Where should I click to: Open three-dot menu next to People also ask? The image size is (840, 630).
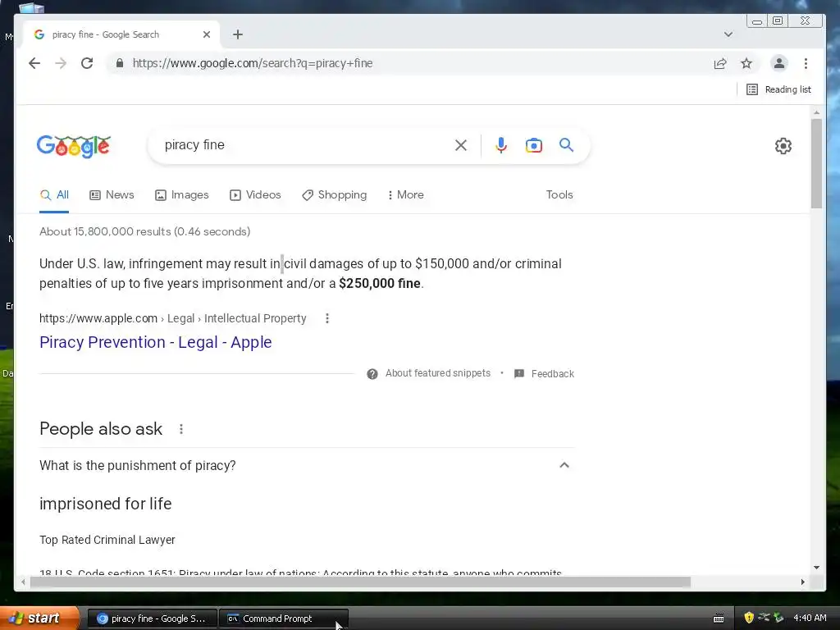181,429
